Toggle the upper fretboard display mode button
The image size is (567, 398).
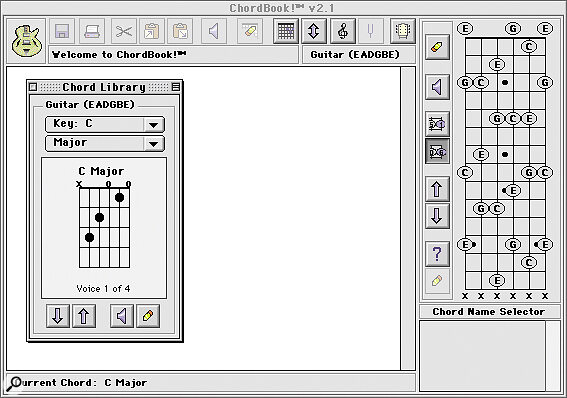(437, 124)
